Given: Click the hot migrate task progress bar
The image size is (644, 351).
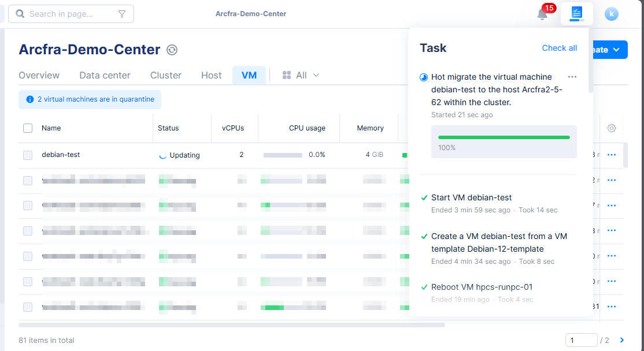Looking at the screenshot, I should 504,137.
